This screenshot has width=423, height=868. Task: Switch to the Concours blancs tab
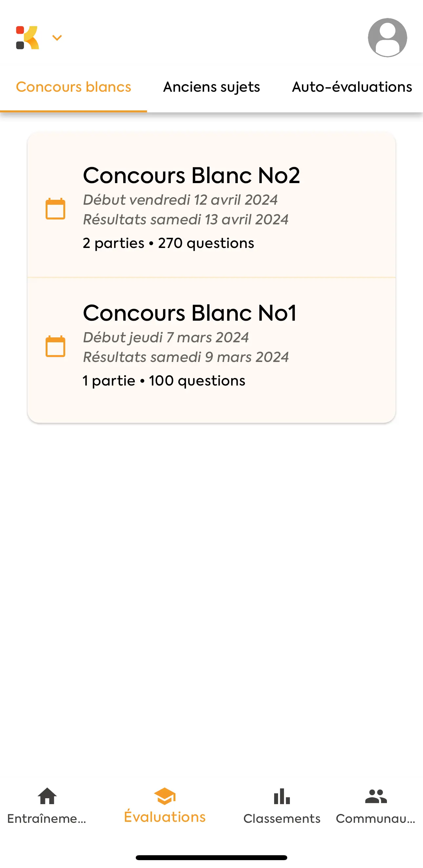point(73,87)
